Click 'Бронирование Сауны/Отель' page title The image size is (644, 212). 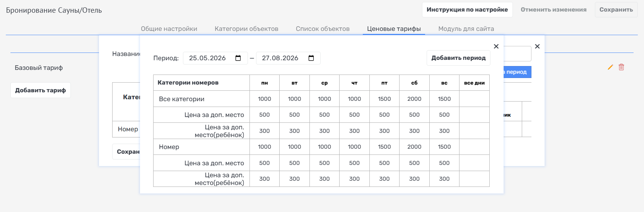click(x=54, y=10)
